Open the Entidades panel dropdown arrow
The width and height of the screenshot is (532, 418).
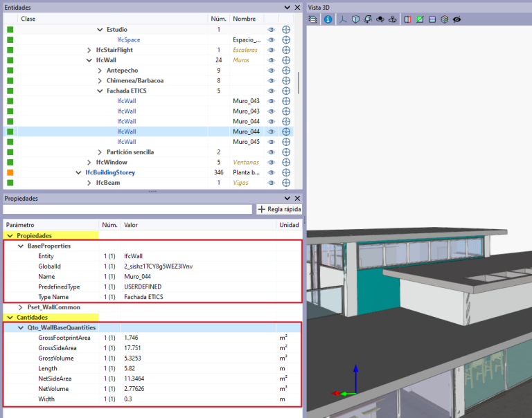pos(287,8)
